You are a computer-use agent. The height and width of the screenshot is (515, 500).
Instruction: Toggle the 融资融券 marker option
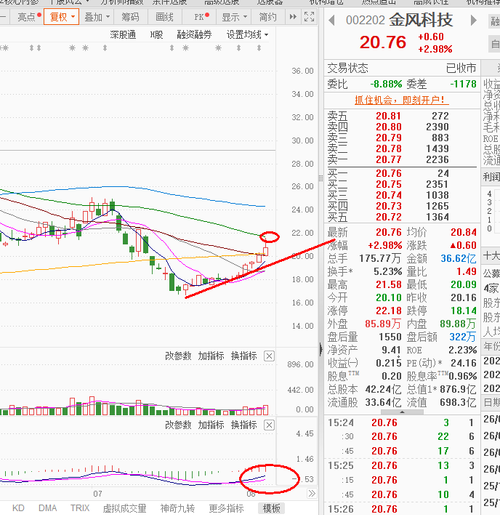click(194, 35)
